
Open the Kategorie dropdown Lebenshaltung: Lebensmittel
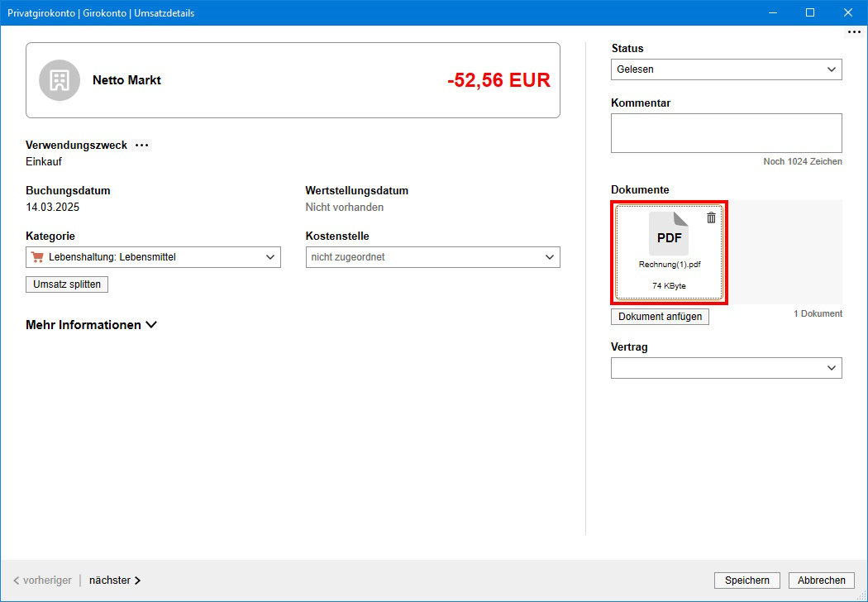coord(153,257)
